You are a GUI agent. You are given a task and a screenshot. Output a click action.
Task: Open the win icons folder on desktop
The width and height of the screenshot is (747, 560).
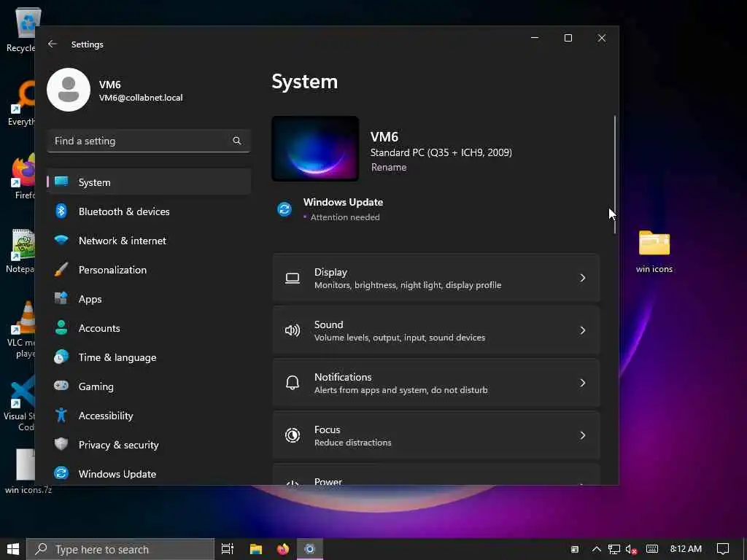pos(654,252)
